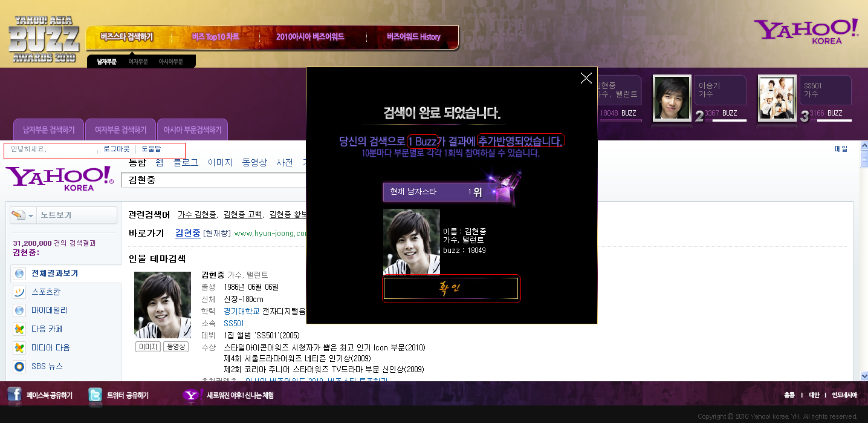Click the 스포츠칸 source icon
This screenshot has height=423, width=868.
point(19,292)
